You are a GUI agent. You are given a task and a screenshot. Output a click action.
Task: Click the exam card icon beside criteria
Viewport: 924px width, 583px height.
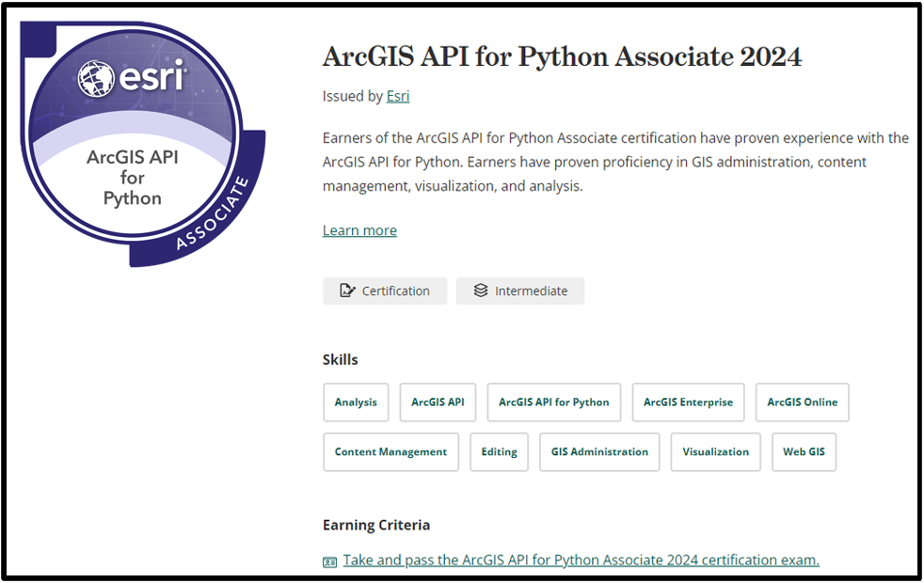330,561
